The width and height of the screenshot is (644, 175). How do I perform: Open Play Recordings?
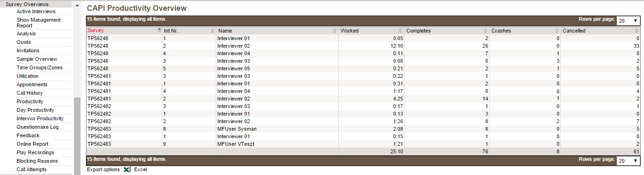[35, 152]
